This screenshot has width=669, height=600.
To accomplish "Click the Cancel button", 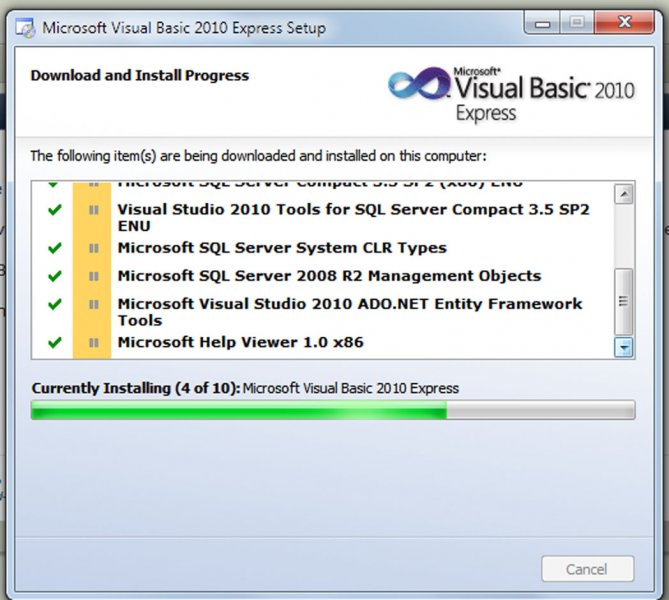I will 588,568.
